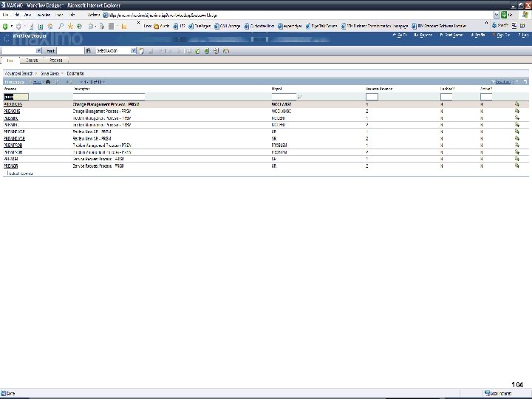This screenshot has width=532, height=399.
Task: Open the query dropdown left of Find
Action: (38, 50)
